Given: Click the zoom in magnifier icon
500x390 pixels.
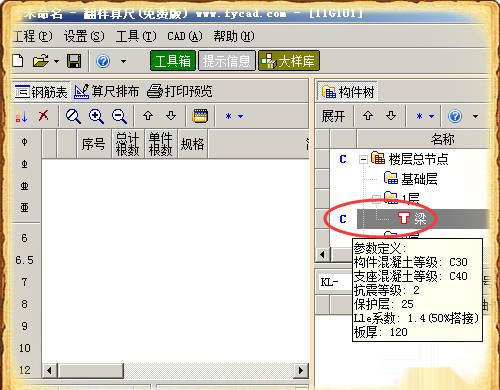Looking at the screenshot, I should tap(96, 116).
